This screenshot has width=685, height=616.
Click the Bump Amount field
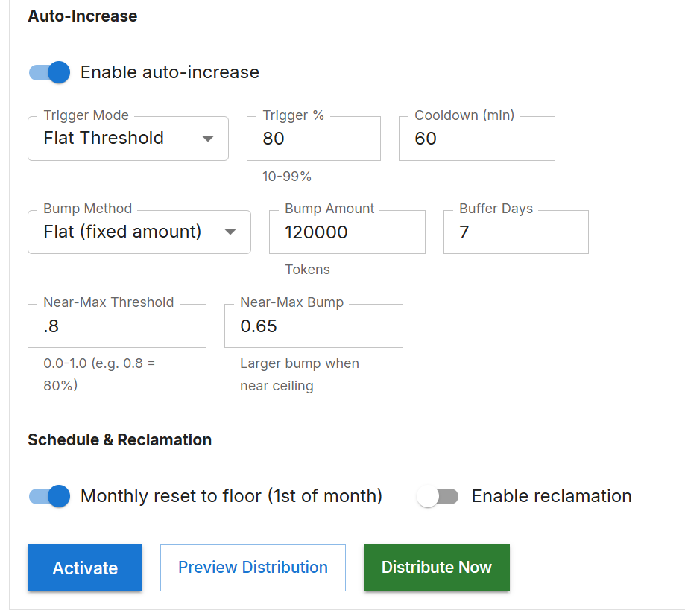[x=347, y=232]
